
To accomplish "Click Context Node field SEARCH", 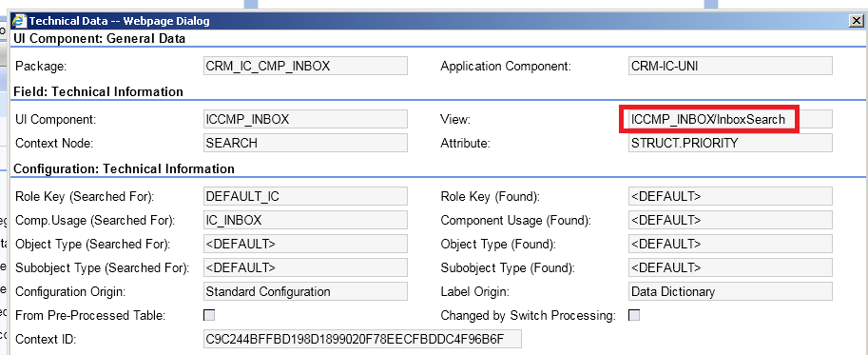I will pos(305,143).
